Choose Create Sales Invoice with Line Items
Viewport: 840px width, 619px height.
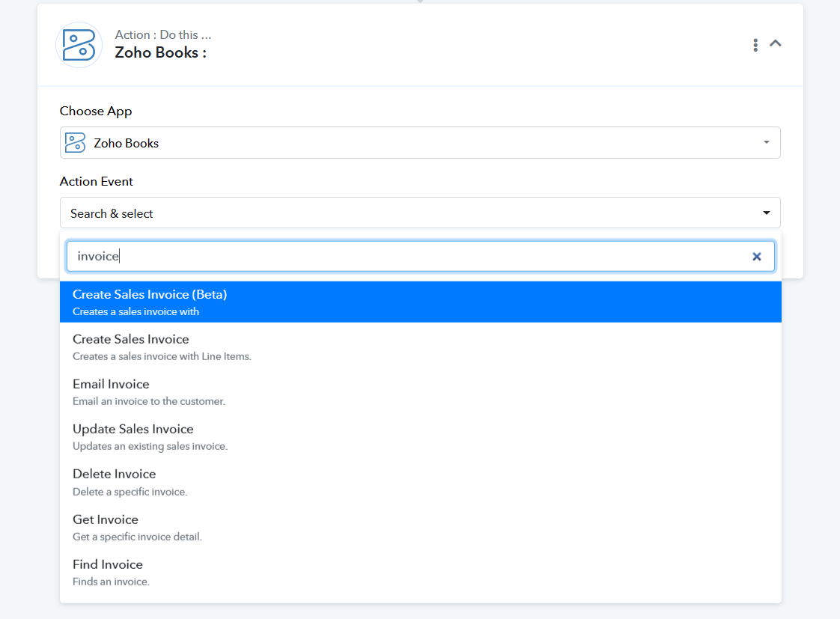tap(421, 347)
